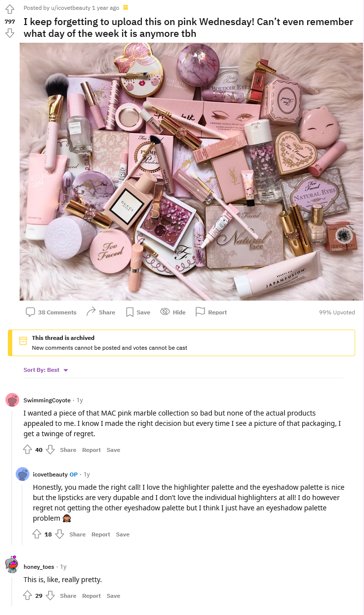Collapse SwimmingCoyote's comment thread line

12,476
